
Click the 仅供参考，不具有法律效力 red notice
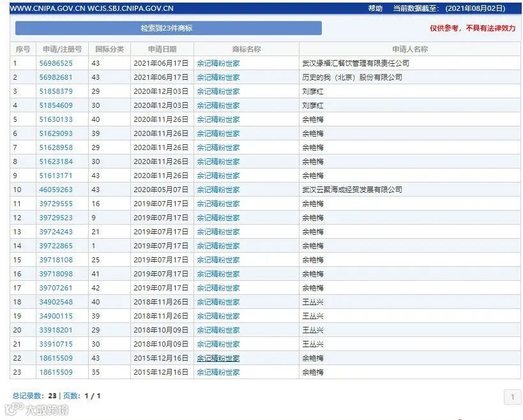pyautogui.click(x=473, y=28)
